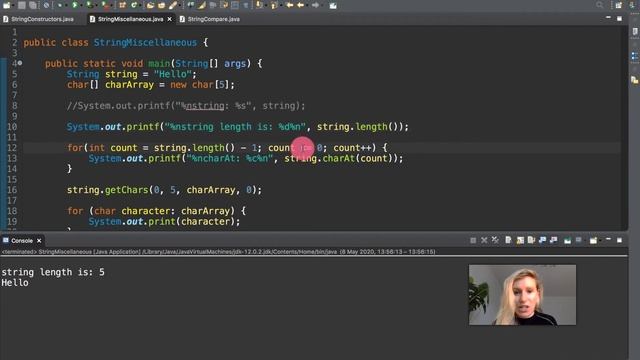
Task: Toggle Word Wrap in Console toolbar
Action: coord(531,240)
